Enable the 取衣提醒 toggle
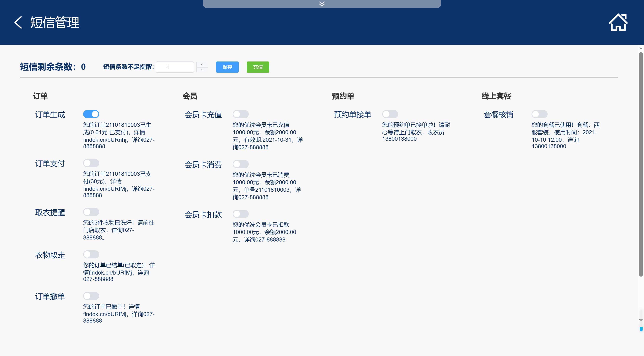This screenshot has height=356, width=644. click(x=91, y=212)
